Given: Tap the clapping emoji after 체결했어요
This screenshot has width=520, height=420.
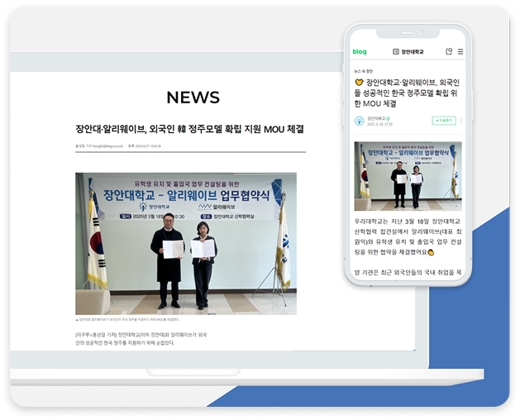Looking at the screenshot, I should [431, 252].
